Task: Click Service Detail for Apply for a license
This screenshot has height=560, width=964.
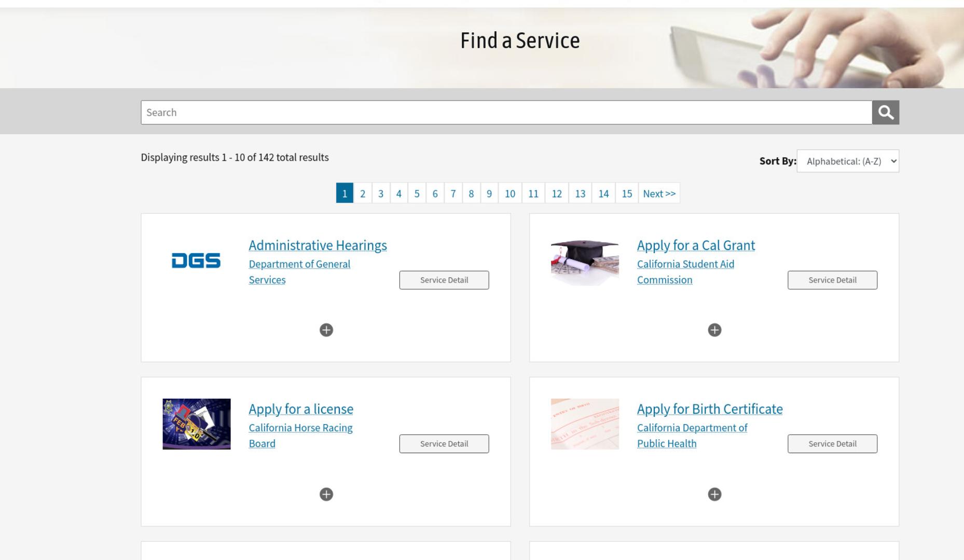Action: 444,444
